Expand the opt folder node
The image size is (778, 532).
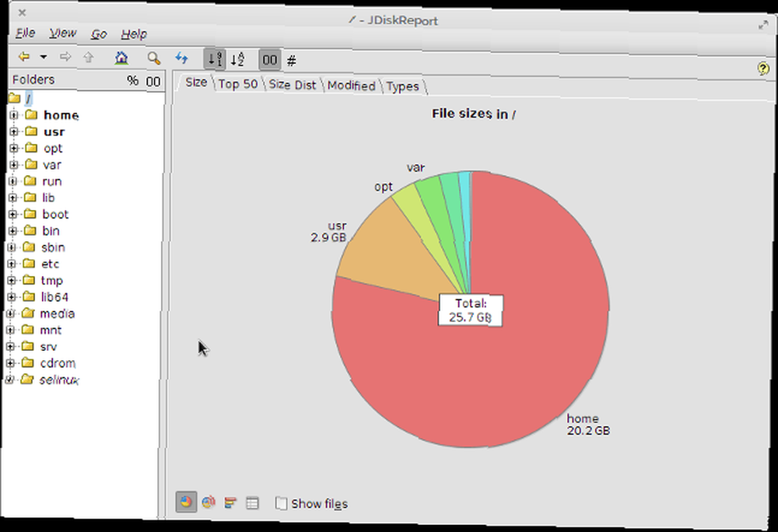click(x=14, y=148)
